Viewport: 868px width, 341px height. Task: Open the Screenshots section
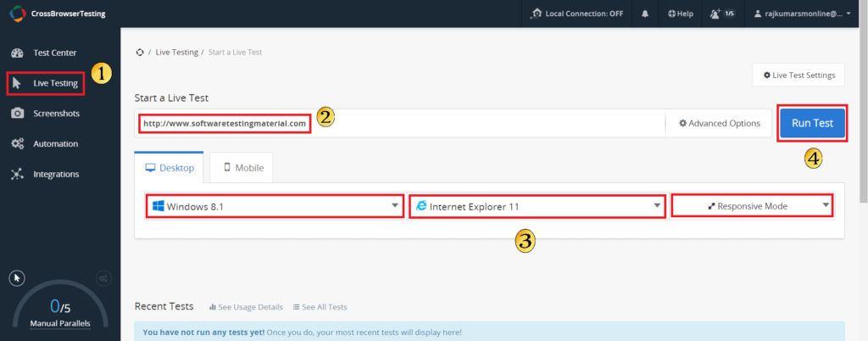tap(56, 114)
